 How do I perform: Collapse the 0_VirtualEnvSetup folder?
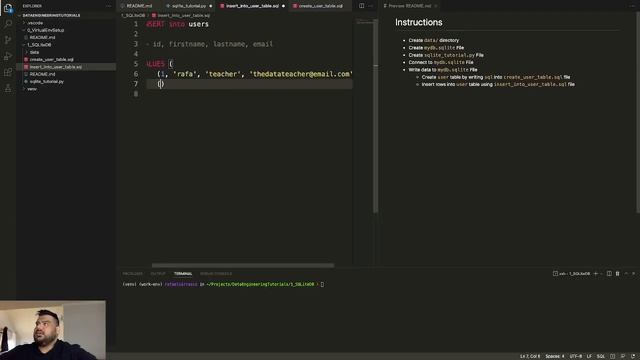point(45,30)
